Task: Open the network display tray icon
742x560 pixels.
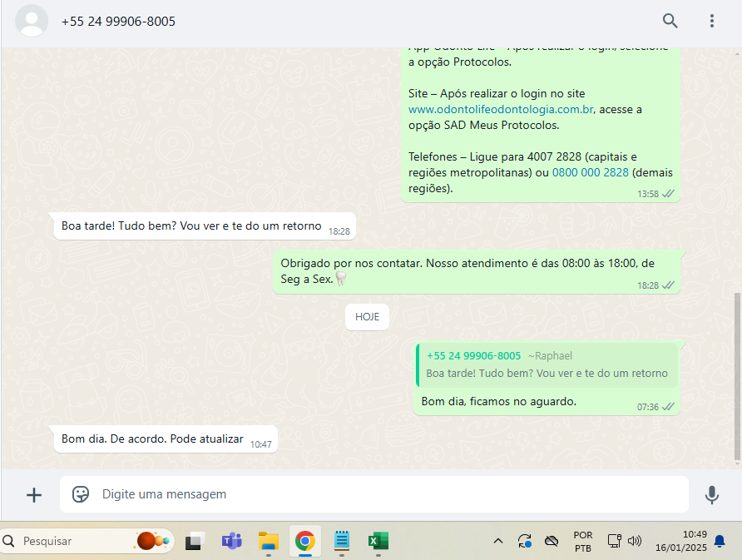Action: pos(614,541)
